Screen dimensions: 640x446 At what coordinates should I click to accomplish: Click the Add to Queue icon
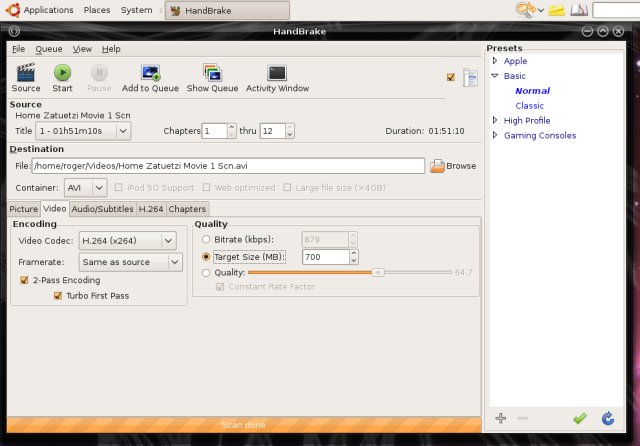click(150, 73)
